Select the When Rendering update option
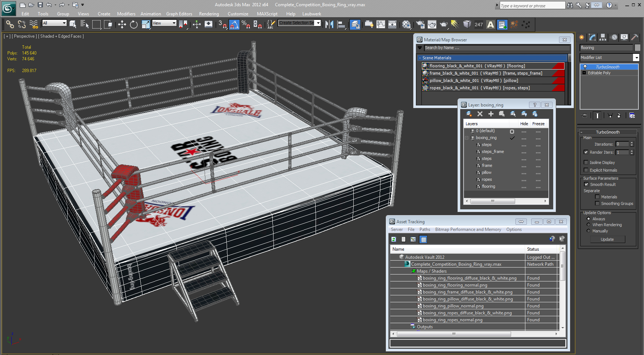This screenshot has height=355, width=644. click(588, 225)
